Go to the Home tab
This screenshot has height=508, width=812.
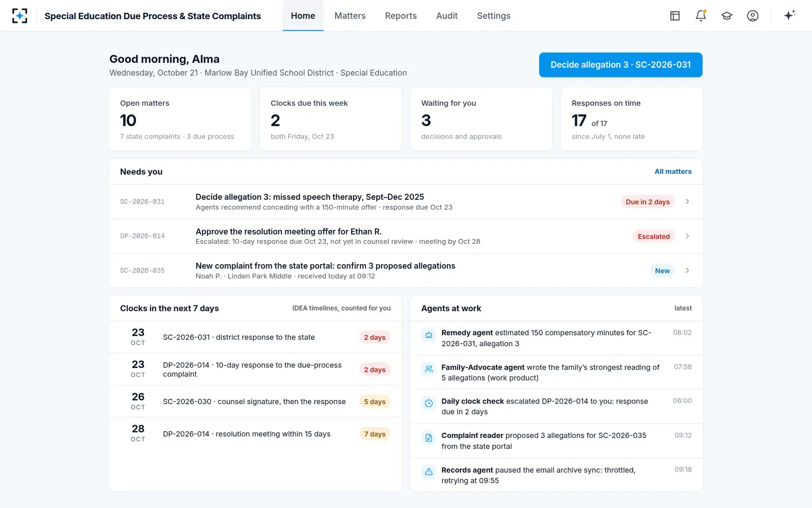(x=303, y=16)
